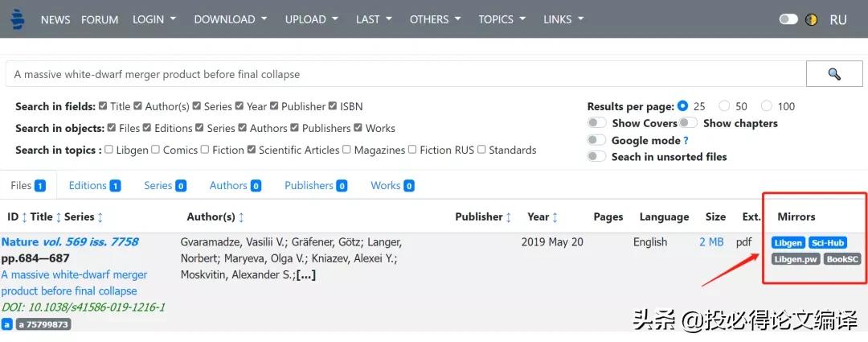This screenshot has height=342, width=868.
Task: Sort results by Year arrow icon
Action: pos(555,217)
